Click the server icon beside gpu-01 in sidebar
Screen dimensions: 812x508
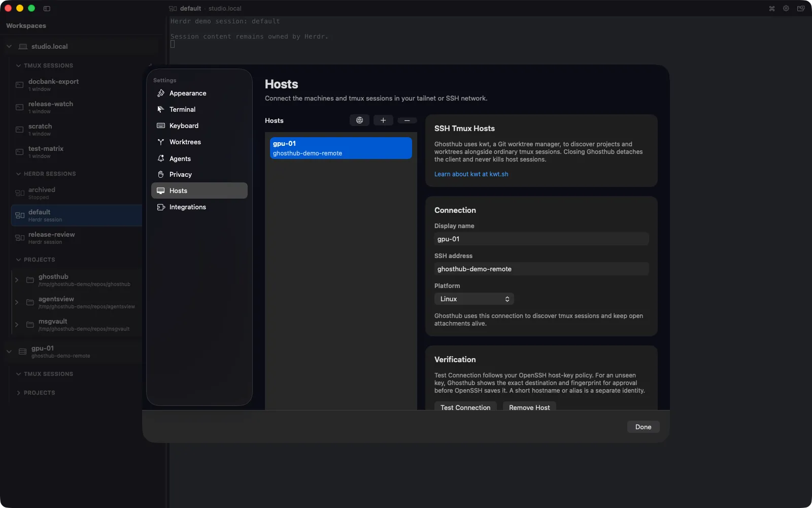23,352
